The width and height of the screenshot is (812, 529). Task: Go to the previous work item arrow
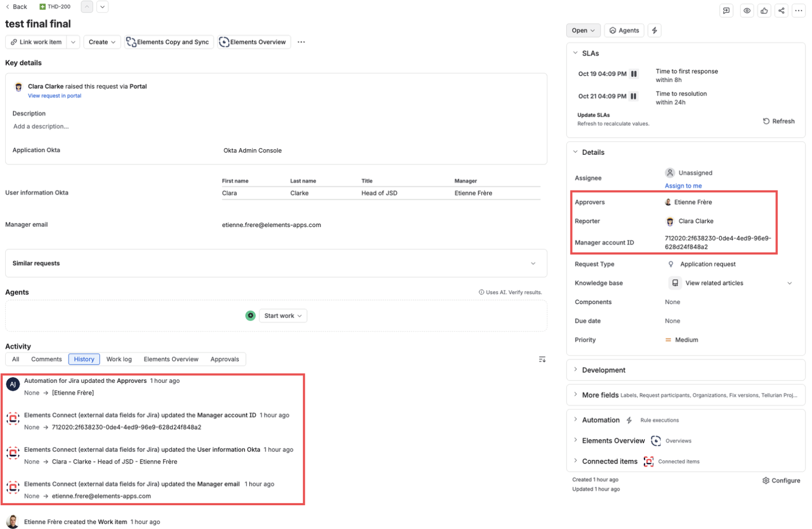[x=87, y=7]
